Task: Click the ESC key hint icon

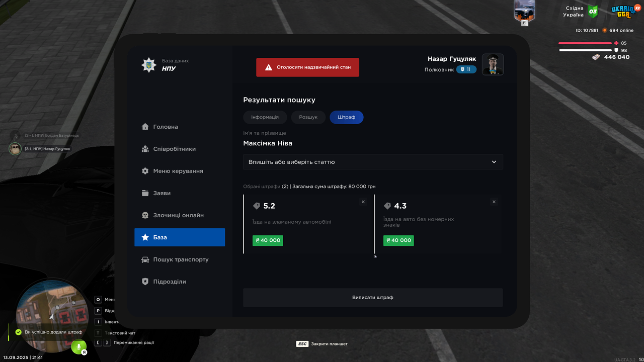Action: [x=302, y=344]
